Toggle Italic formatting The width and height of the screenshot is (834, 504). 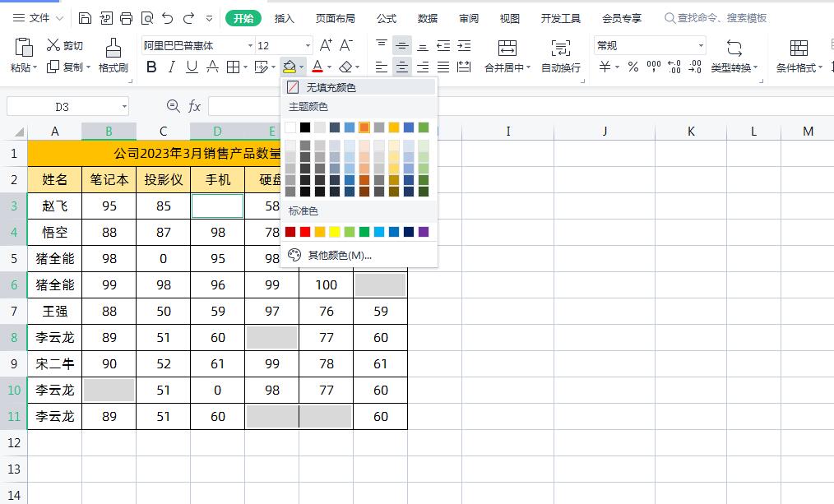pos(173,67)
